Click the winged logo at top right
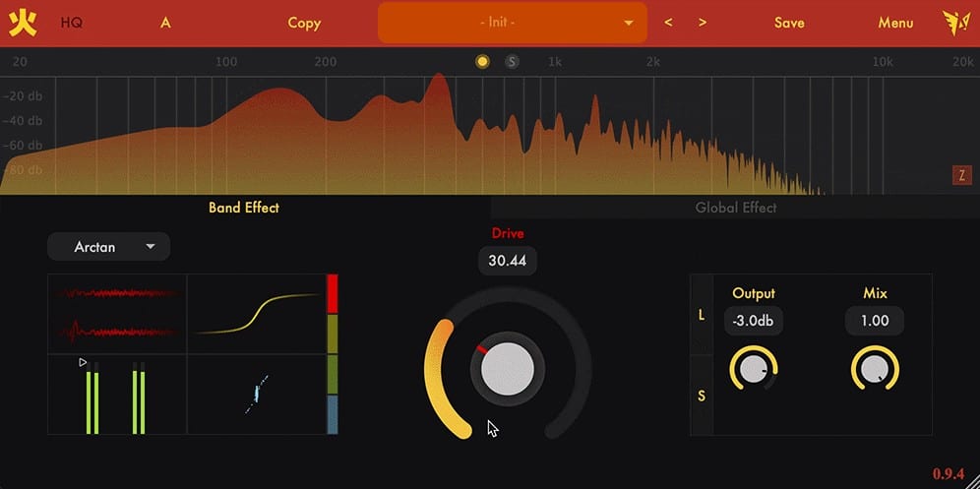 (954, 23)
